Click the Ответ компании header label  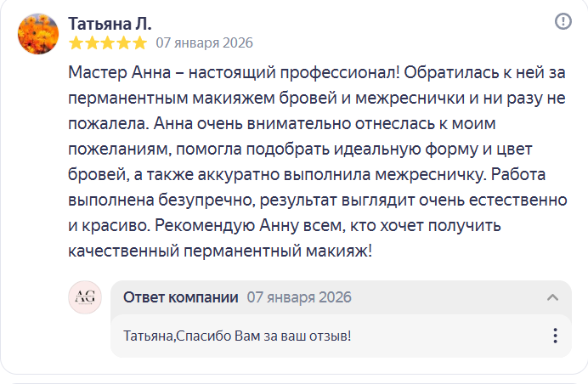[x=180, y=297]
